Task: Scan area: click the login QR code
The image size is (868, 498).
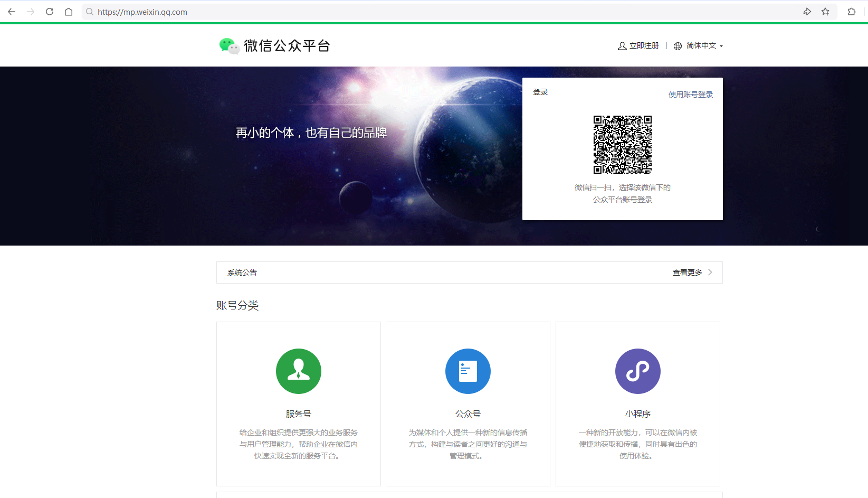Action: (x=622, y=144)
